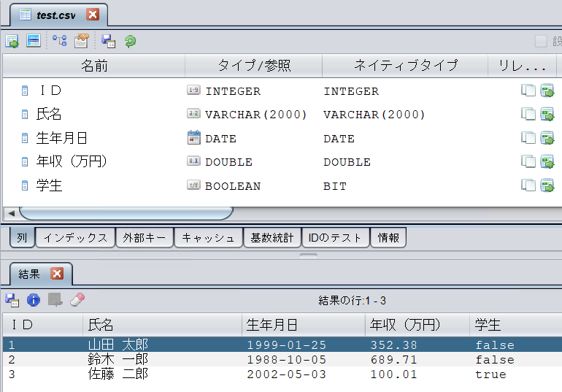
Task: Click table export icon in 生年月日 row
Action: tap(547, 138)
